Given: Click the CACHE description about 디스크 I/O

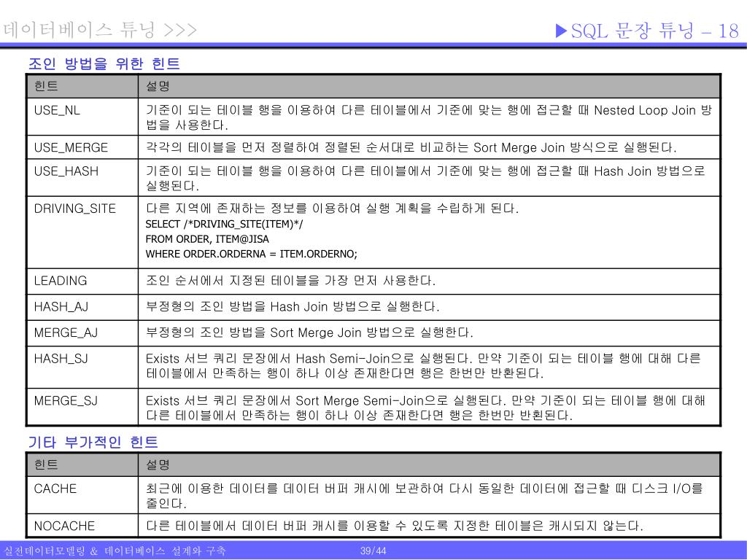Looking at the screenshot, I should pyautogui.click(x=425, y=495).
